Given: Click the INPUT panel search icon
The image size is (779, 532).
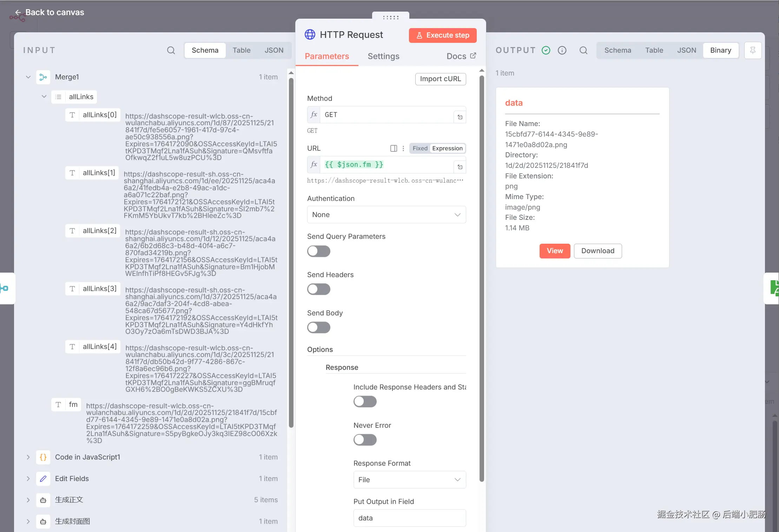Looking at the screenshot, I should 171,50.
